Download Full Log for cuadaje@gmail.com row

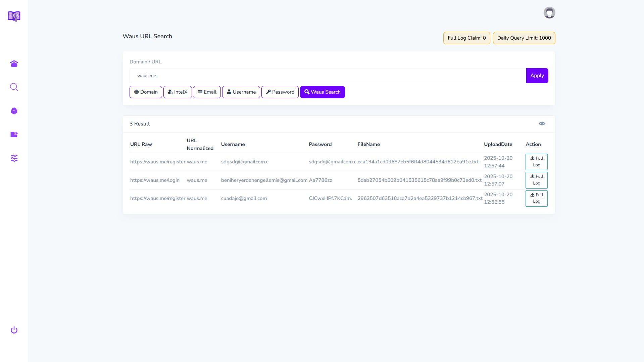[537, 198]
